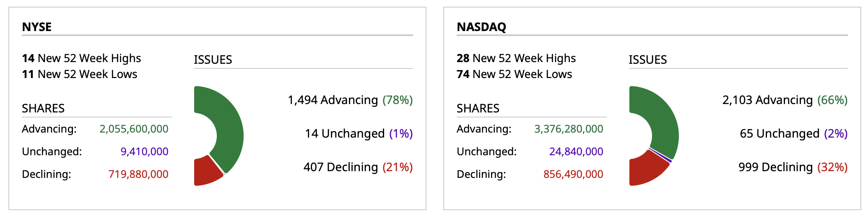Image resolution: width=868 pixels, height=219 pixels.
Task: Click the purple unchanged sliver in NASDAQ donut
Action: click(x=660, y=154)
